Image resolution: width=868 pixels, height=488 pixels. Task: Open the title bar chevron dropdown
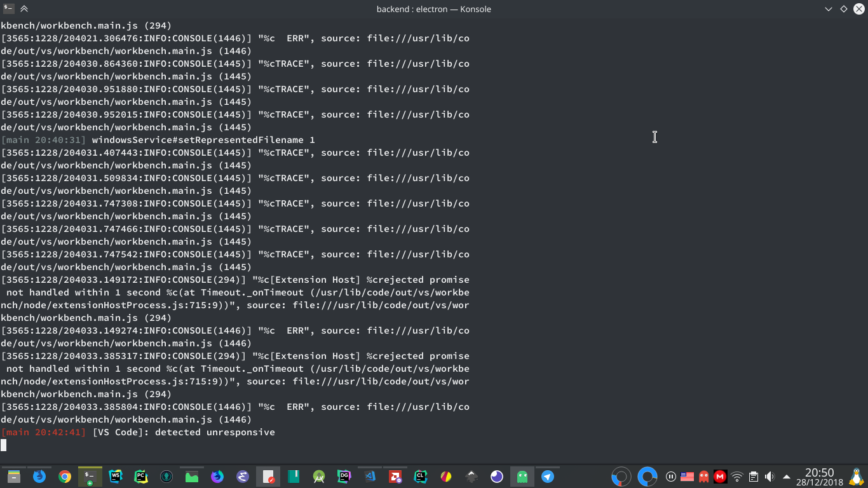[828, 9]
